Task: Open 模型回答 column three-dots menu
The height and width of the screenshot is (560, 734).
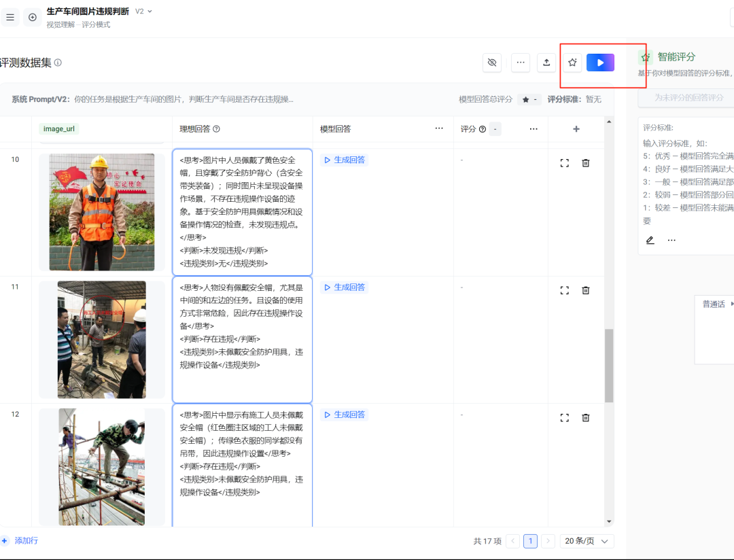Action: (439, 129)
